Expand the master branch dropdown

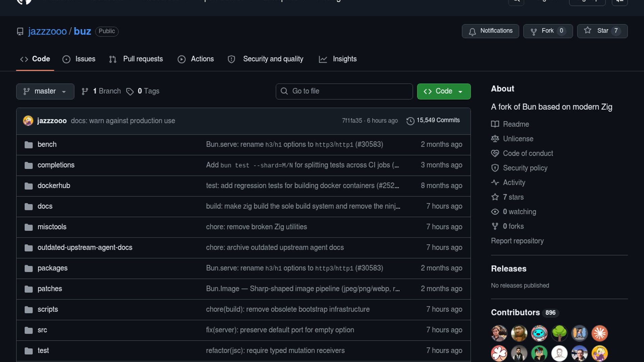pyautogui.click(x=45, y=92)
